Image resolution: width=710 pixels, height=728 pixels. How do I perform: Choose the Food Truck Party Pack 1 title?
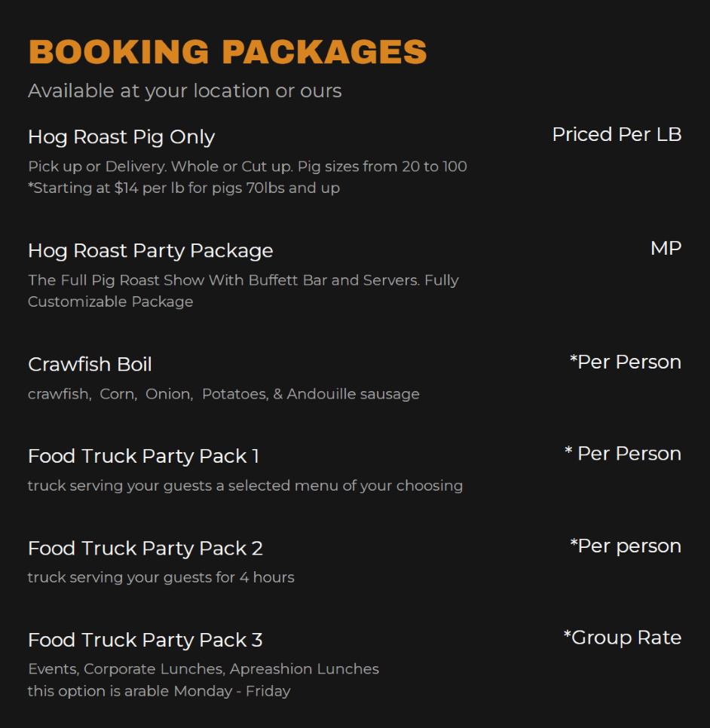tap(143, 457)
